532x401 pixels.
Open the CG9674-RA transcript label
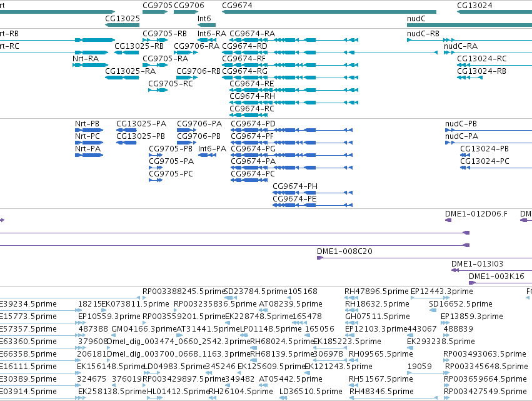pos(253,34)
